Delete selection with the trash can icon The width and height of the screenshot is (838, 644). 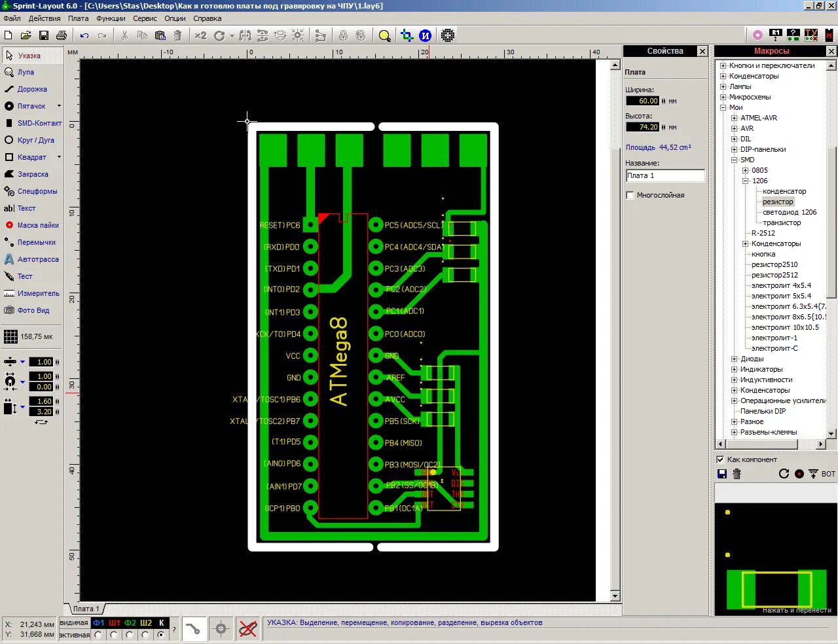(177, 35)
